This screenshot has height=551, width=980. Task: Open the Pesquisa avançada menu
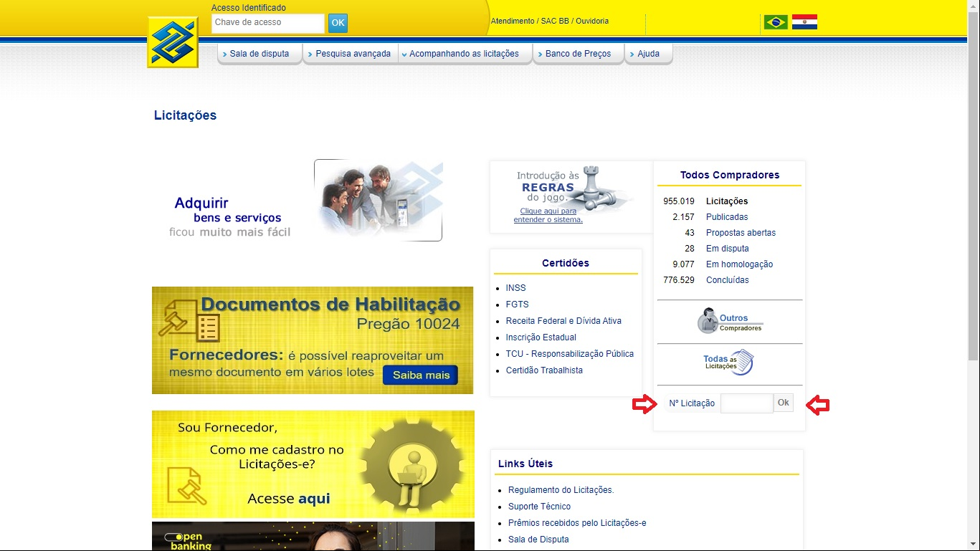tap(351, 54)
